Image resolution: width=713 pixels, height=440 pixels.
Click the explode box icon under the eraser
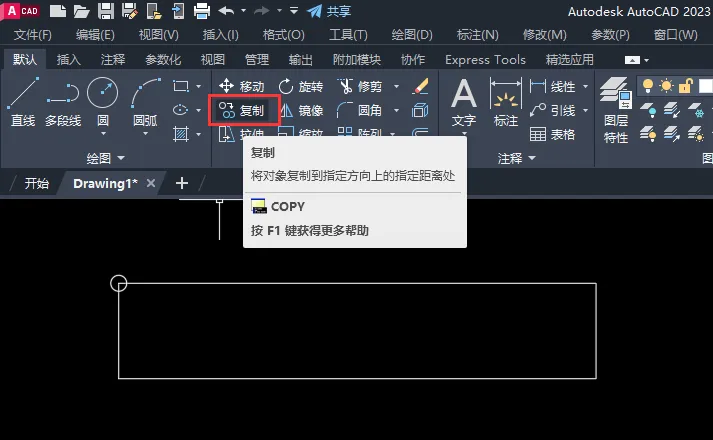[420, 110]
